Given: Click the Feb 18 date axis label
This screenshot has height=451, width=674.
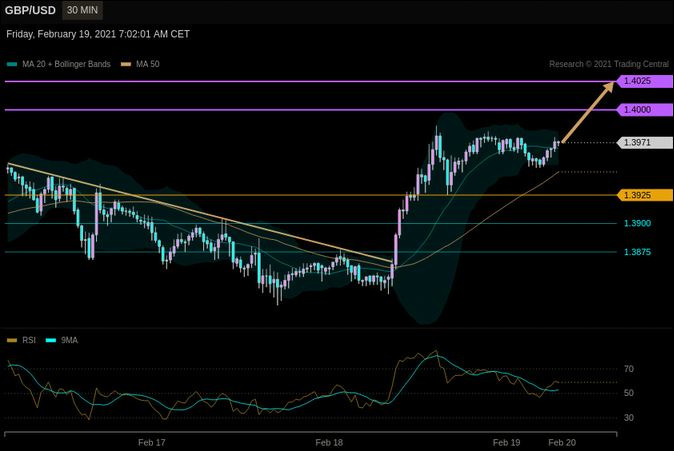Looking at the screenshot, I should click(x=329, y=442).
